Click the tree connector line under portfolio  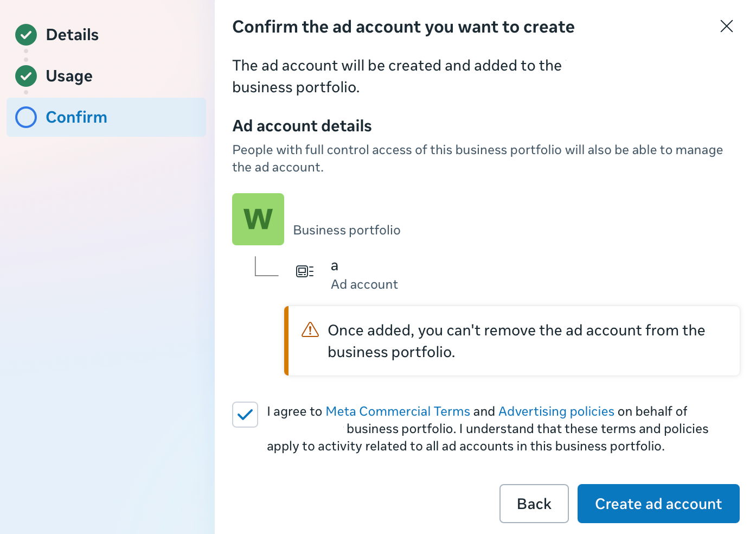tap(266, 268)
